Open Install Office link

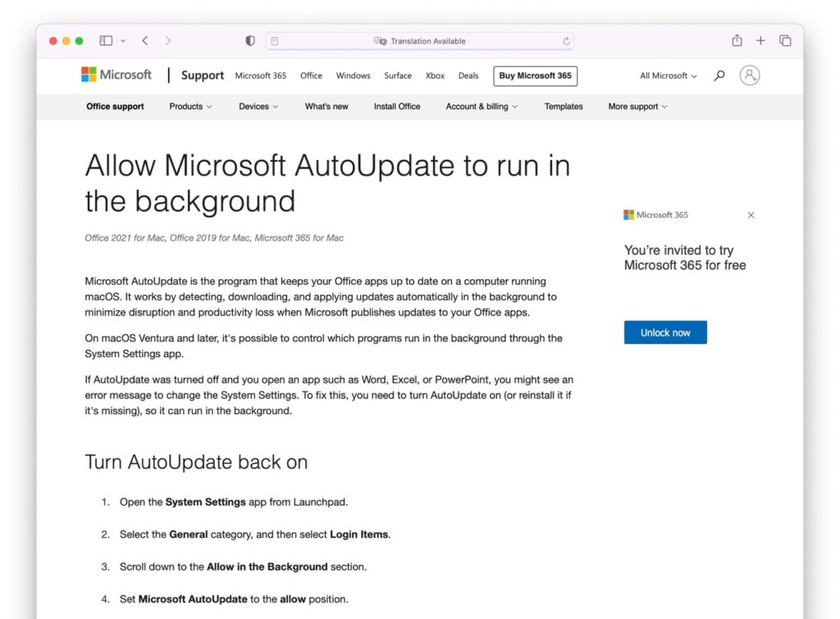397,107
